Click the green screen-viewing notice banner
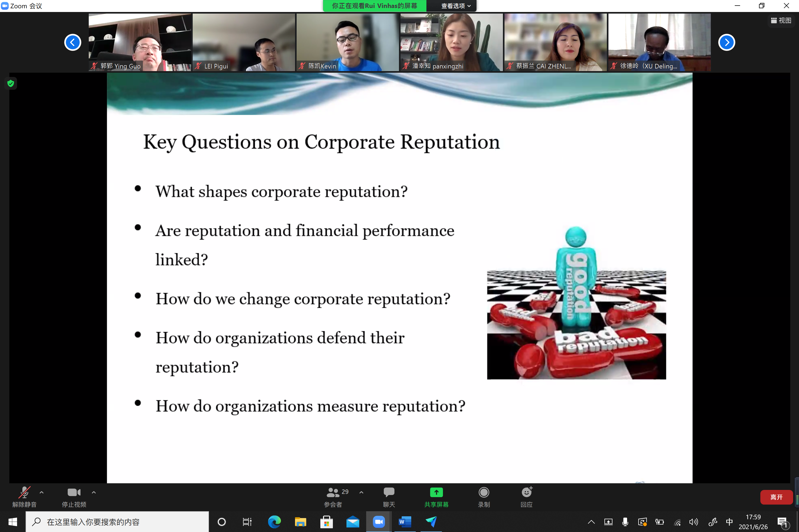This screenshot has width=799, height=532. pos(374,6)
